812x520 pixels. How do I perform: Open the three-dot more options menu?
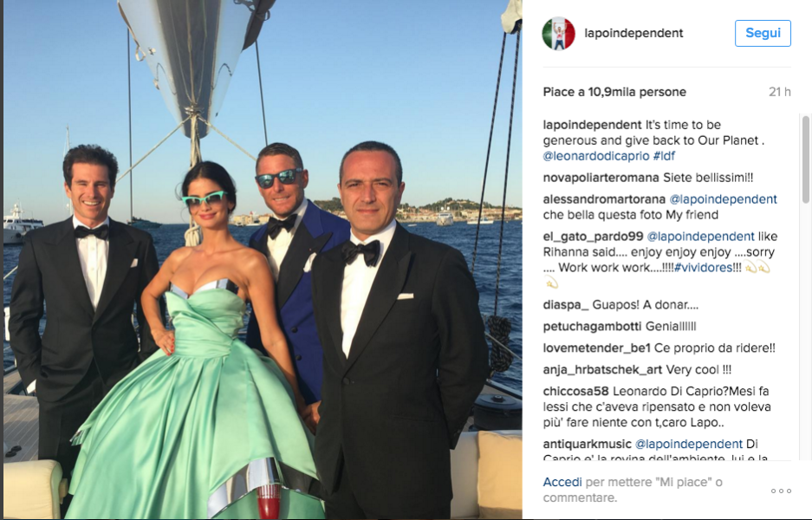[781, 491]
